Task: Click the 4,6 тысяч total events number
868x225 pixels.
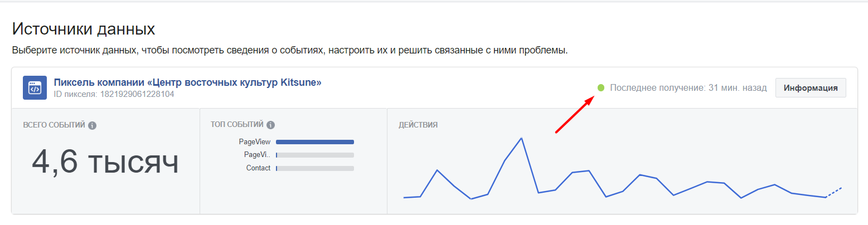Action: (x=105, y=163)
